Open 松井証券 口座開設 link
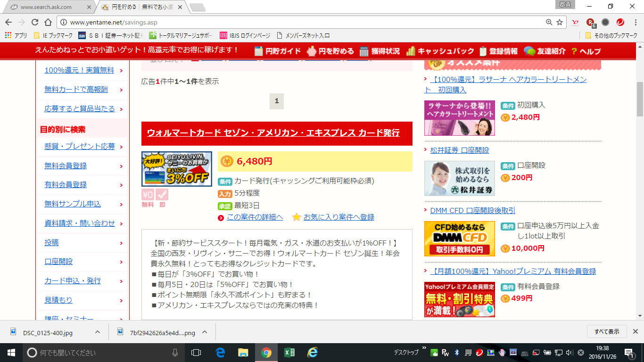This screenshot has width=644, height=362. click(x=460, y=150)
